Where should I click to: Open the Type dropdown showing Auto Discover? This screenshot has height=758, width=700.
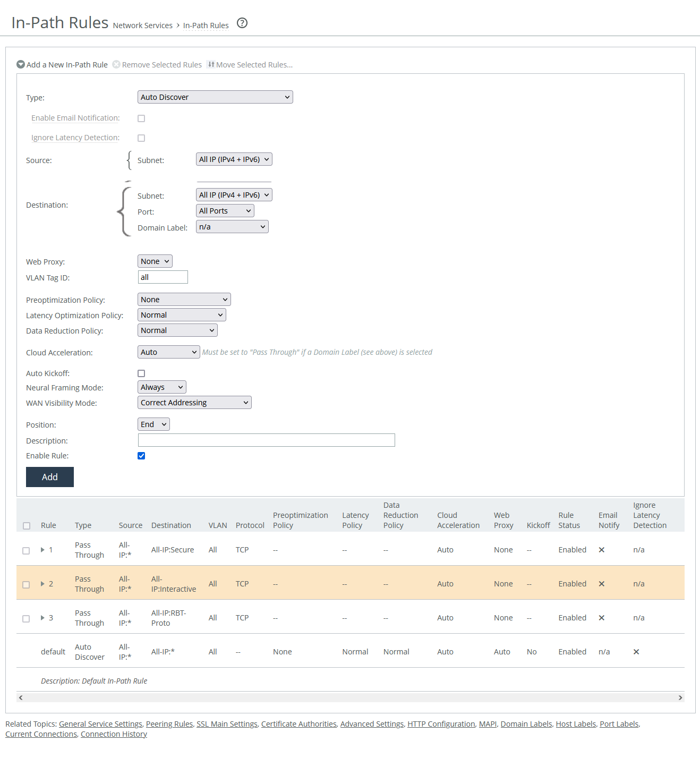[215, 97]
